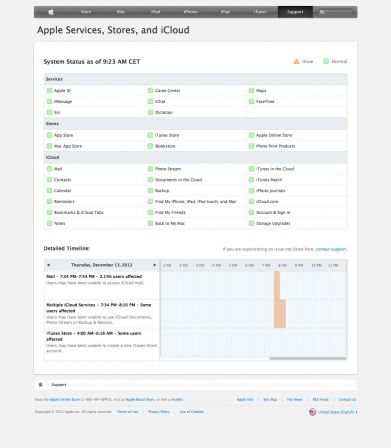Click the Apple logo in the navigation bar

pyautogui.click(x=51, y=12)
